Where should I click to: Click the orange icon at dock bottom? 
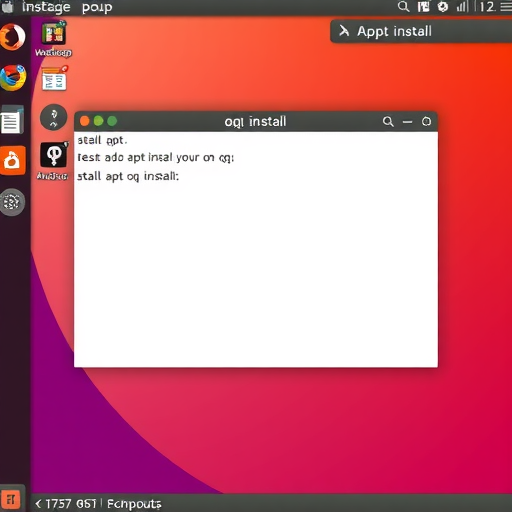(x=12, y=499)
